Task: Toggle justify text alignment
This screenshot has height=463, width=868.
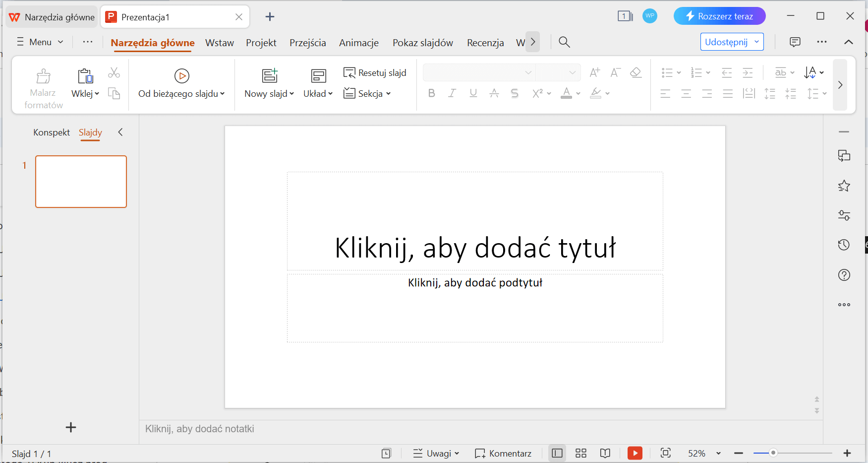Action: [x=728, y=93]
